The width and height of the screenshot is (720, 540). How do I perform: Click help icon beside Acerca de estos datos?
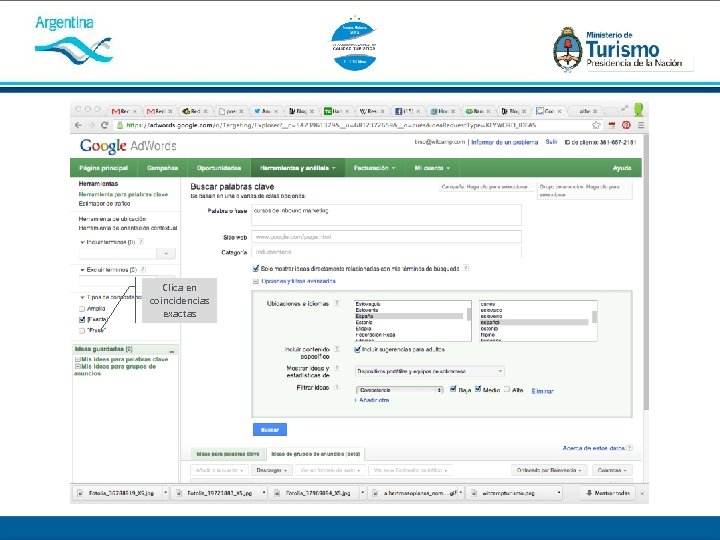[630, 448]
